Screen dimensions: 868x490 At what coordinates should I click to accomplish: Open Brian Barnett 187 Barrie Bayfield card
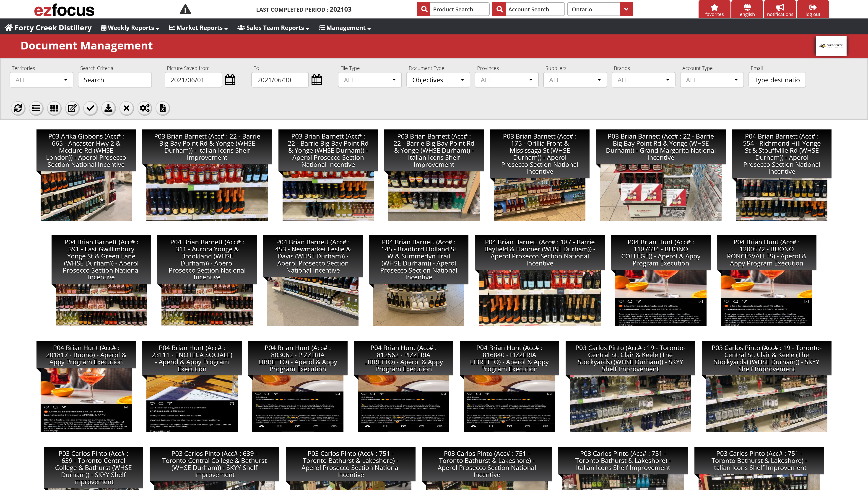point(539,281)
